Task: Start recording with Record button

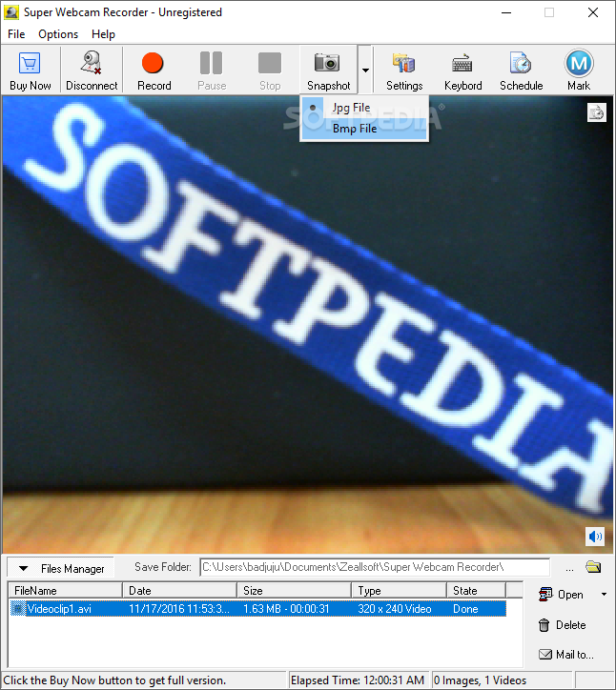Action: pos(154,71)
